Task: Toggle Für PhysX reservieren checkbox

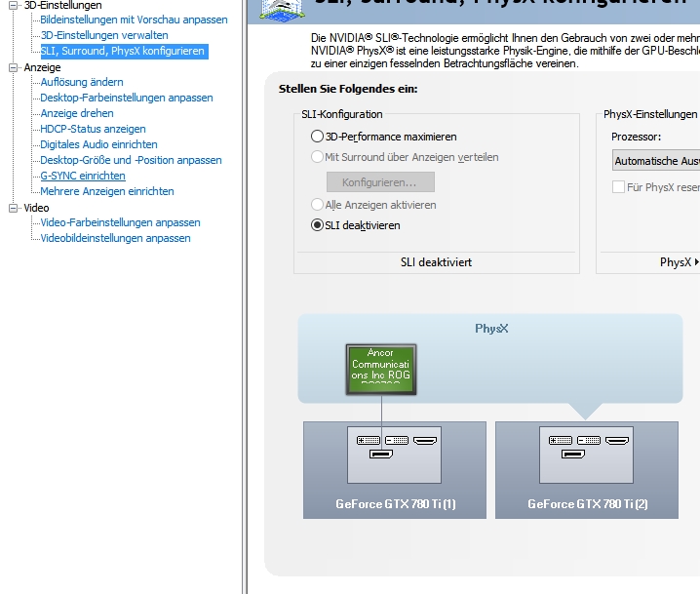Action: (x=618, y=187)
